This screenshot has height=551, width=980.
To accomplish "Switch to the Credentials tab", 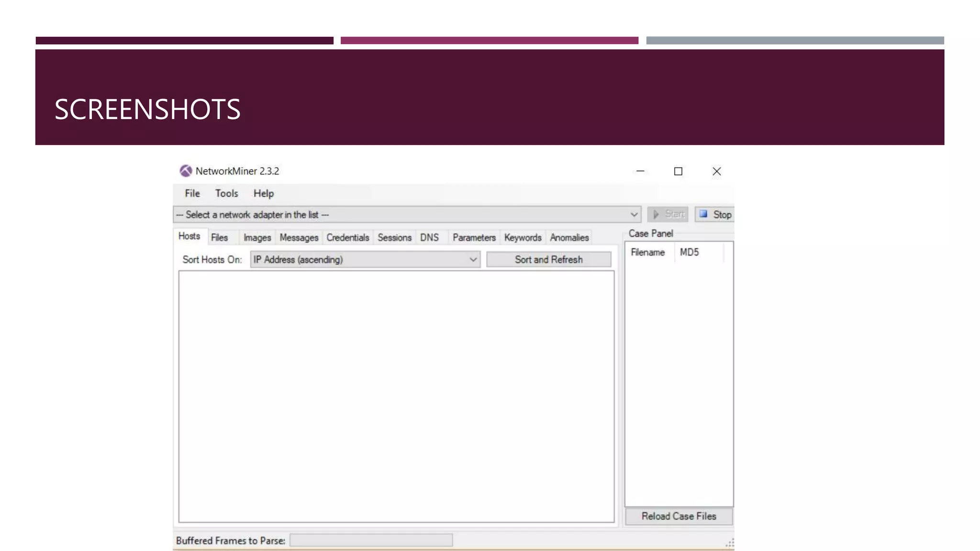I will tap(348, 238).
